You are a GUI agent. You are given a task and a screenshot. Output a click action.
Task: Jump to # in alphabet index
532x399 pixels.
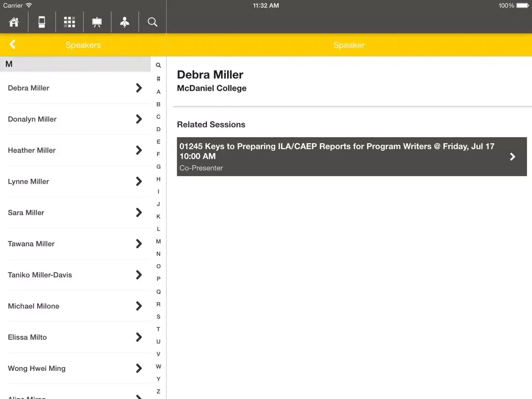point(158,79)
